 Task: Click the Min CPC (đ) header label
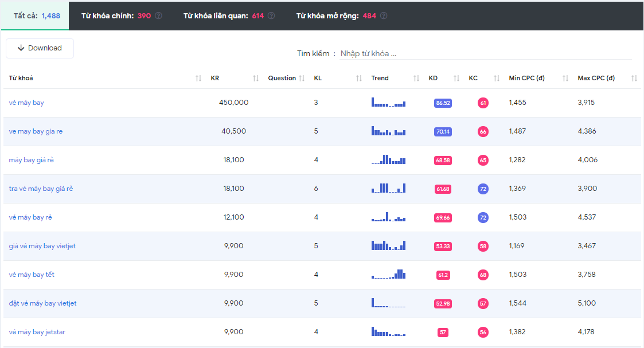click(526, 78)
